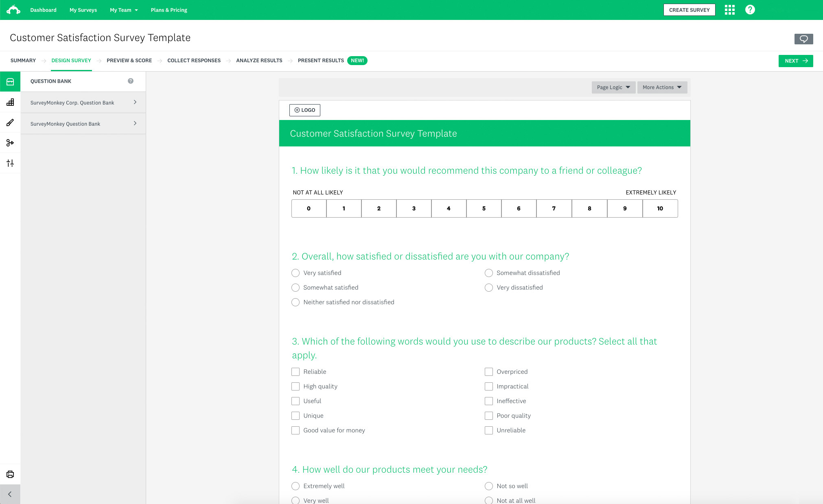This screenshot has width=823, height=504.
Task: Open the My Team menu
Action: (124, 10)
